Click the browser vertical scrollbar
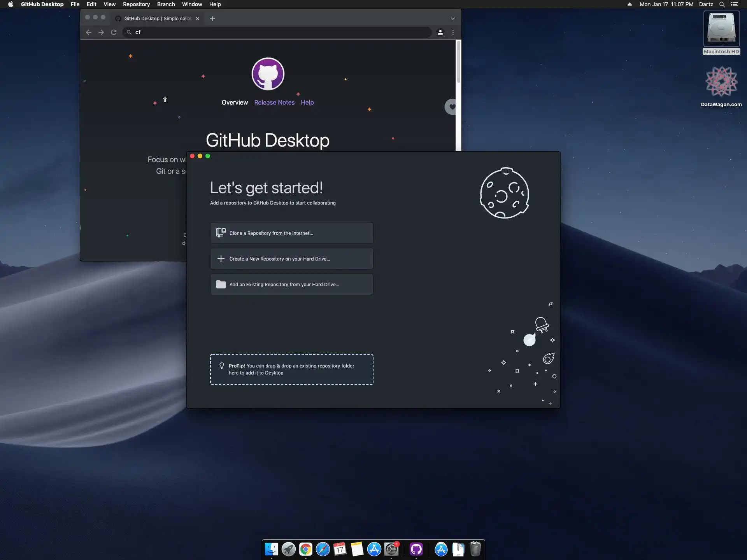This screenshot has height=560, width=747. [459, 62]
